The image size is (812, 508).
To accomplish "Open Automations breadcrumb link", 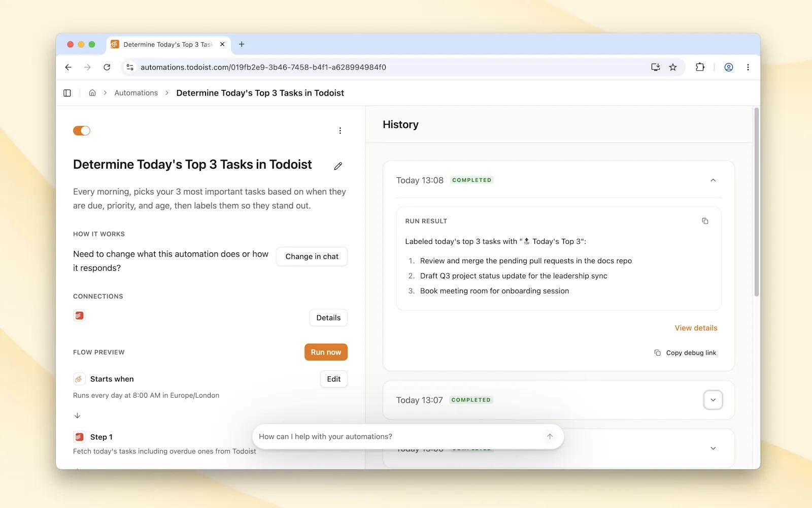I will pyautogui.click(x=136, y=93).
